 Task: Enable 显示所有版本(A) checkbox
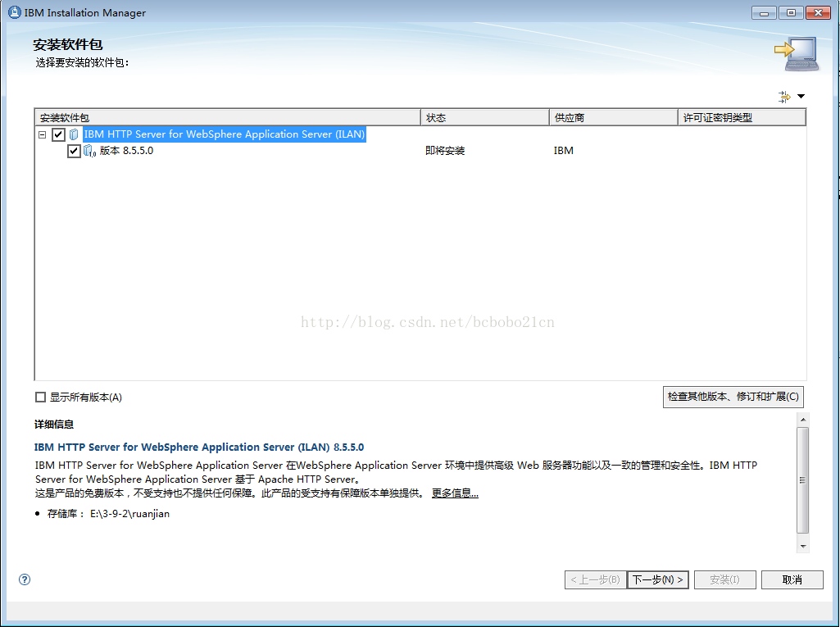click(x=40, y=397)
